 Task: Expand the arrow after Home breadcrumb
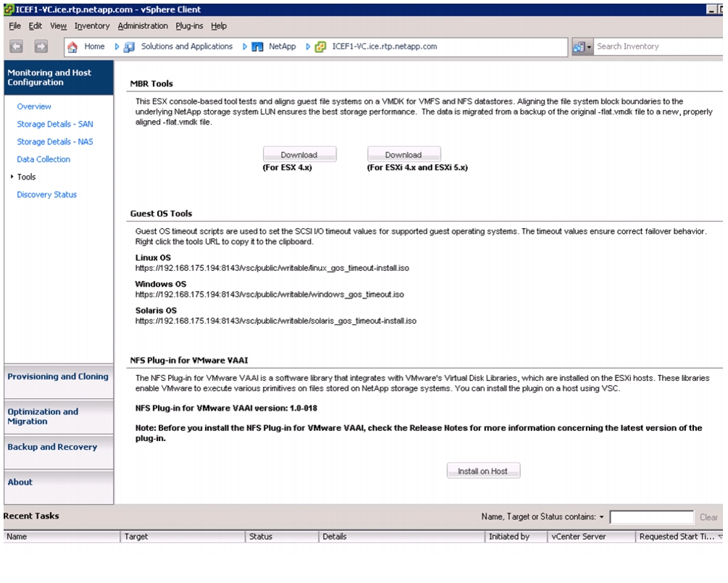pyautogui.click(x=117, y=46)
